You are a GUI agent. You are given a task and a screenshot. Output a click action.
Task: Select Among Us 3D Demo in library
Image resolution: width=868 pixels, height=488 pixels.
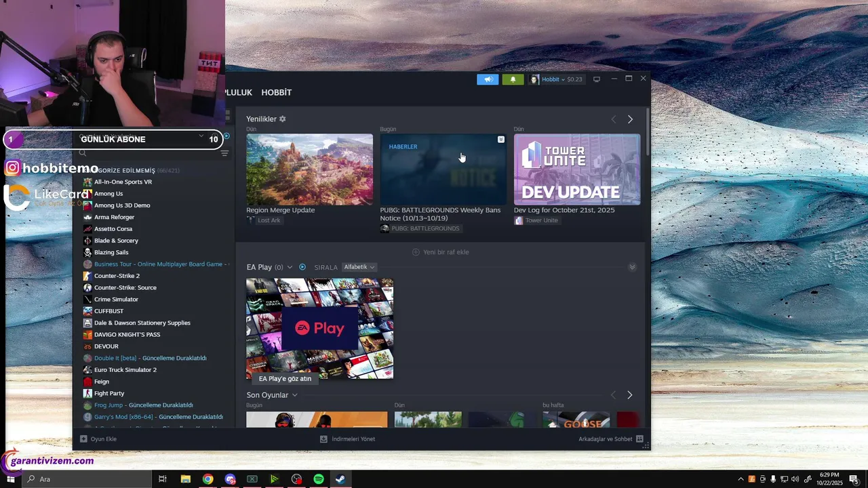(122, 205)
